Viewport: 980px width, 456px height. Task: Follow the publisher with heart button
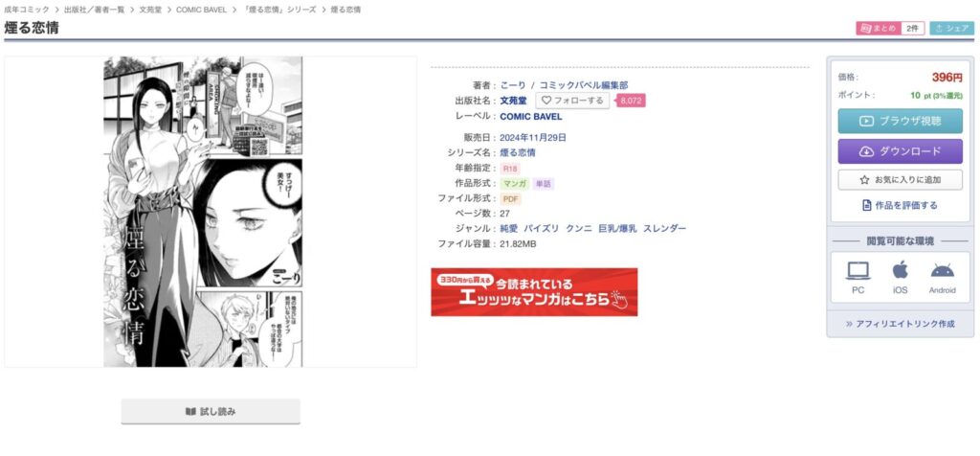click(x=572, y=100)
